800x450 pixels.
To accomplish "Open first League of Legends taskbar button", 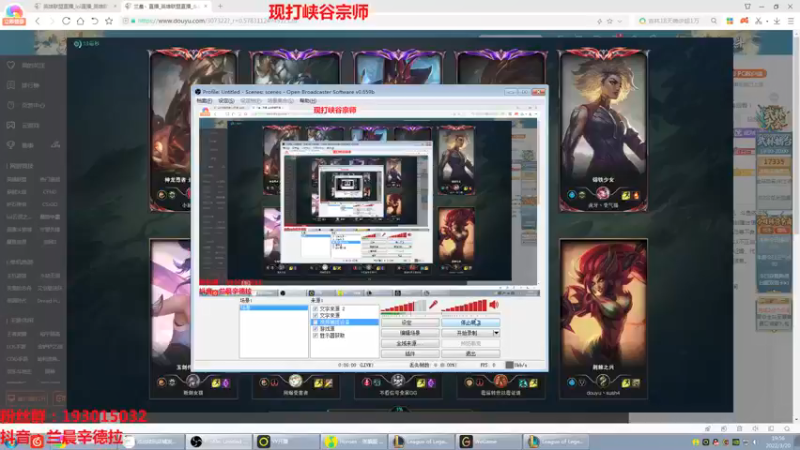I will [421, 441].
